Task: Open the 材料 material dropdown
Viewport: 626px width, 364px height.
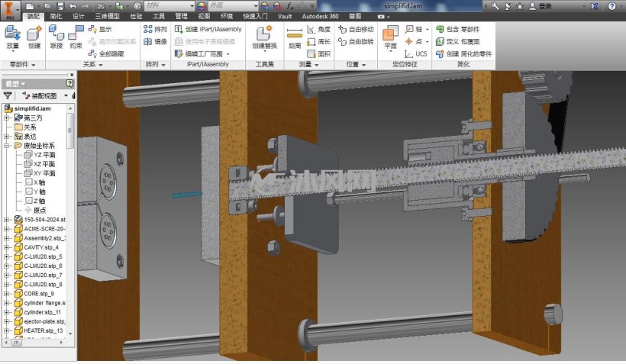Action: click(192, 6)
